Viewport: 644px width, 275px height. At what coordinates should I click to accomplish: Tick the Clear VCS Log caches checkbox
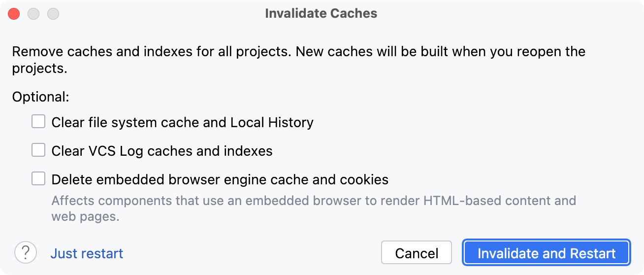pyautogui.click(x=38, y=150)
